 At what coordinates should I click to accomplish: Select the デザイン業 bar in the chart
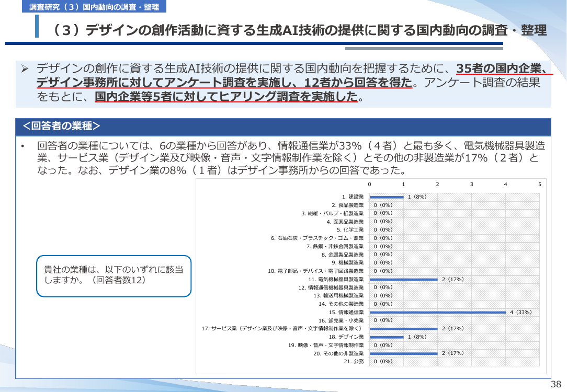click(x=387, y=337)
